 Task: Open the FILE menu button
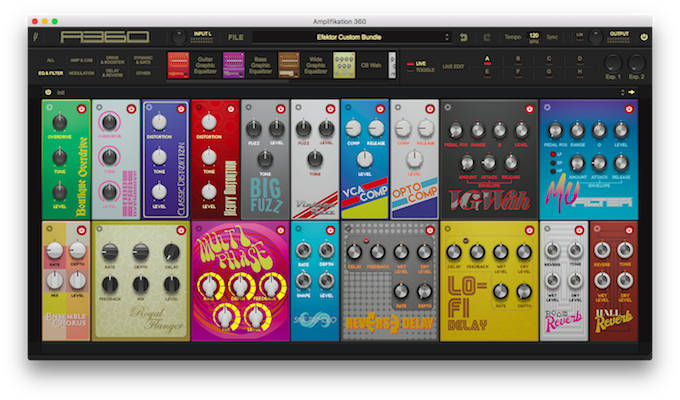pyautogui.click(x=235, y=37)
